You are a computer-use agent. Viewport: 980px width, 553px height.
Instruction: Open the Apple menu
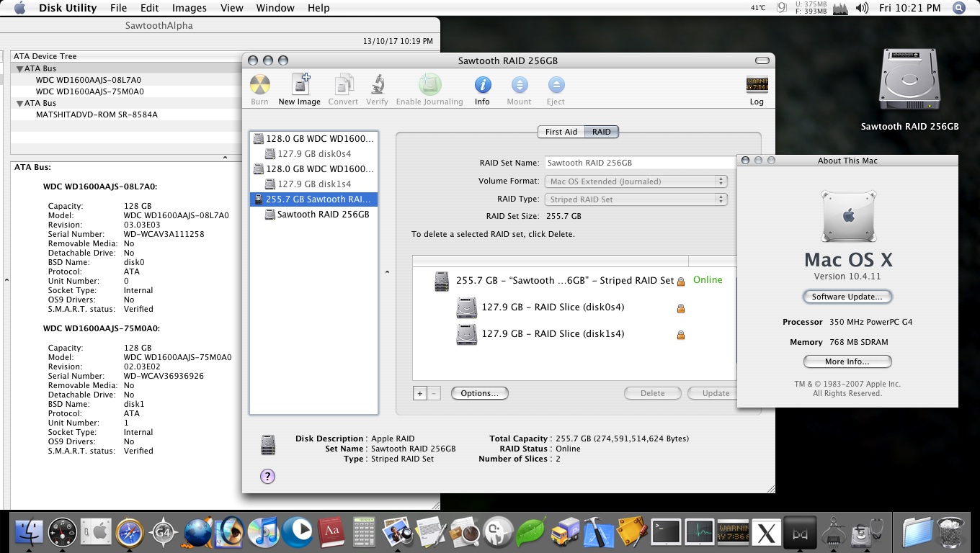[x=19, y=8]
